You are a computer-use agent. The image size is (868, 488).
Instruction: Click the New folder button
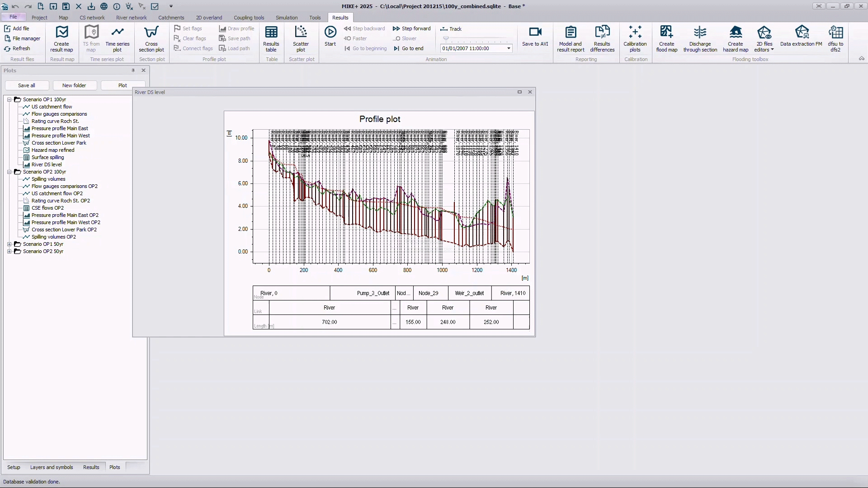pyautogui.click(x=74, y=85)
